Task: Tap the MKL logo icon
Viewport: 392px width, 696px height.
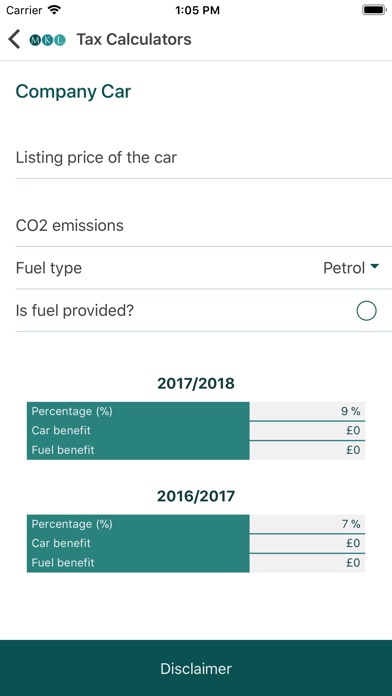Action: pyautogui.click(x=48, y=40)
